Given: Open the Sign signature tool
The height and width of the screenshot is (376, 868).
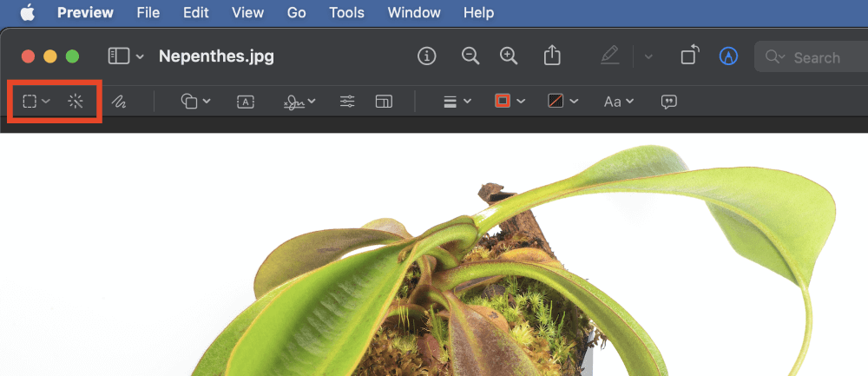Looking at the screenshot, I should click(294, 102).
